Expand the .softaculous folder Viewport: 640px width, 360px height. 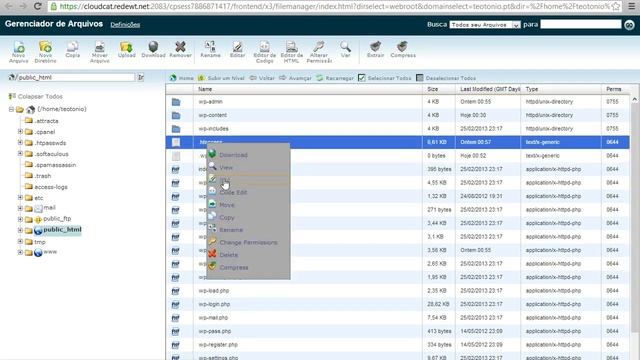(20, 154)
